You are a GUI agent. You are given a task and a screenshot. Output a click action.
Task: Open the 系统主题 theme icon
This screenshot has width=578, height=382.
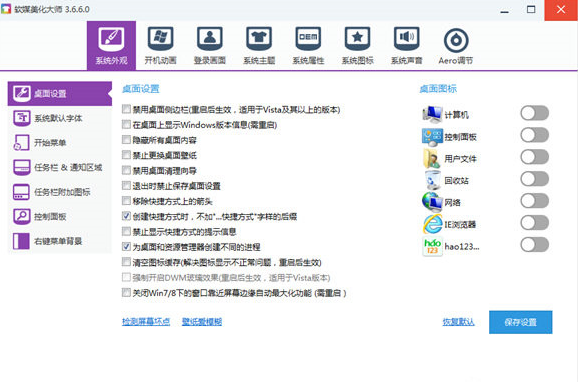[x=259, y=45]
